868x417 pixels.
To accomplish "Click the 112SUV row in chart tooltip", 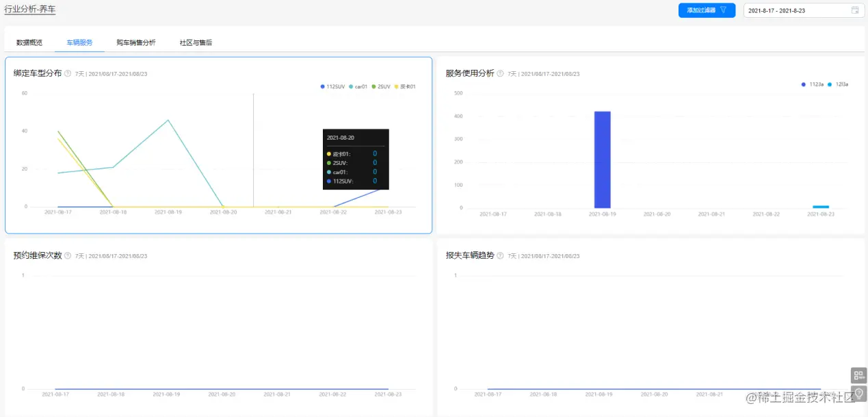I will (352, 181).
